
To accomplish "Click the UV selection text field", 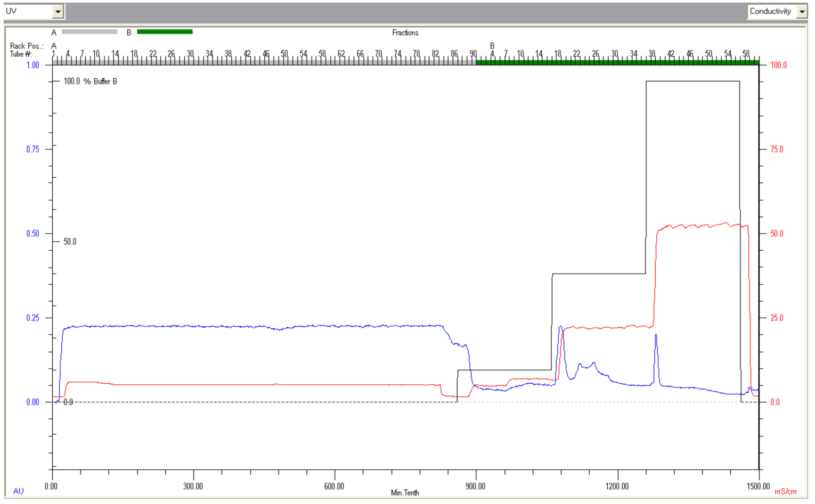I will [x=28, y=11].
